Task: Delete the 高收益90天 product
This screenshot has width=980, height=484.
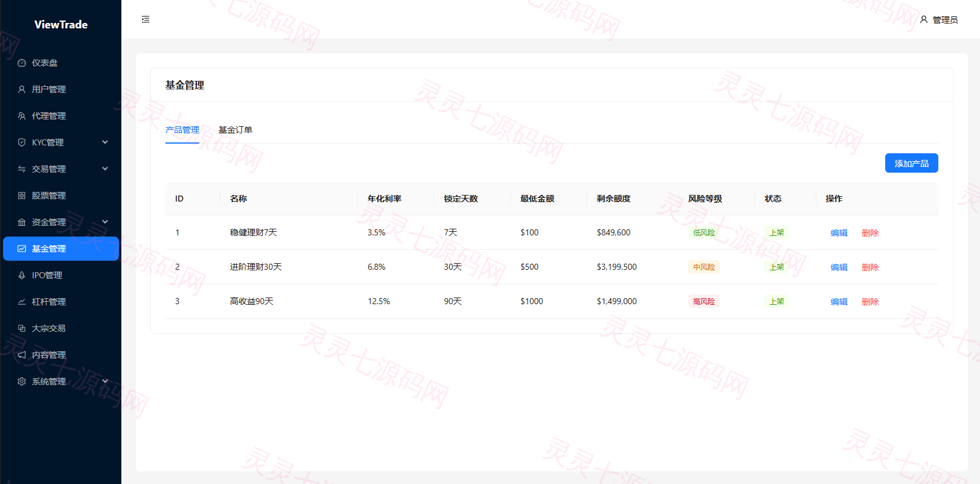Action: pos(870,302)
